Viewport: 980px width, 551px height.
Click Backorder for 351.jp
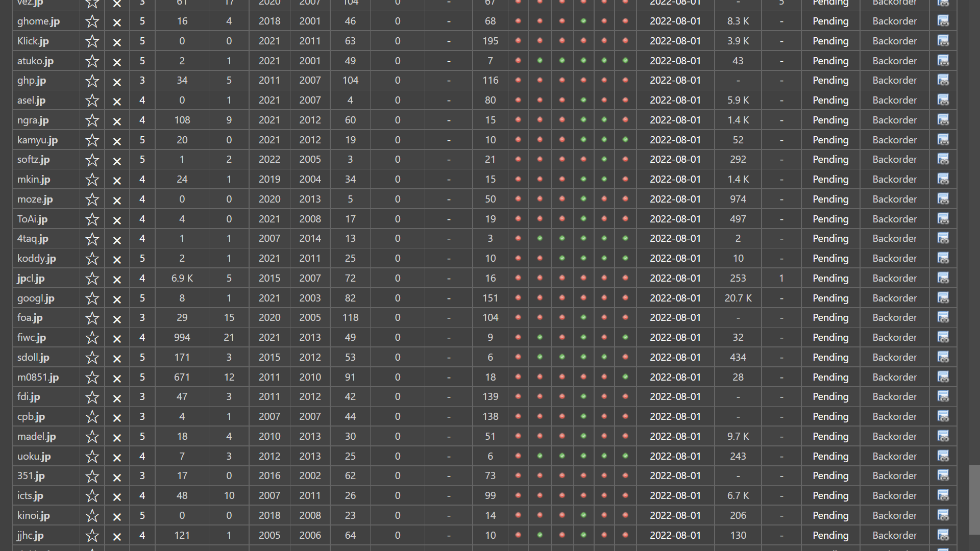[894, 476]
